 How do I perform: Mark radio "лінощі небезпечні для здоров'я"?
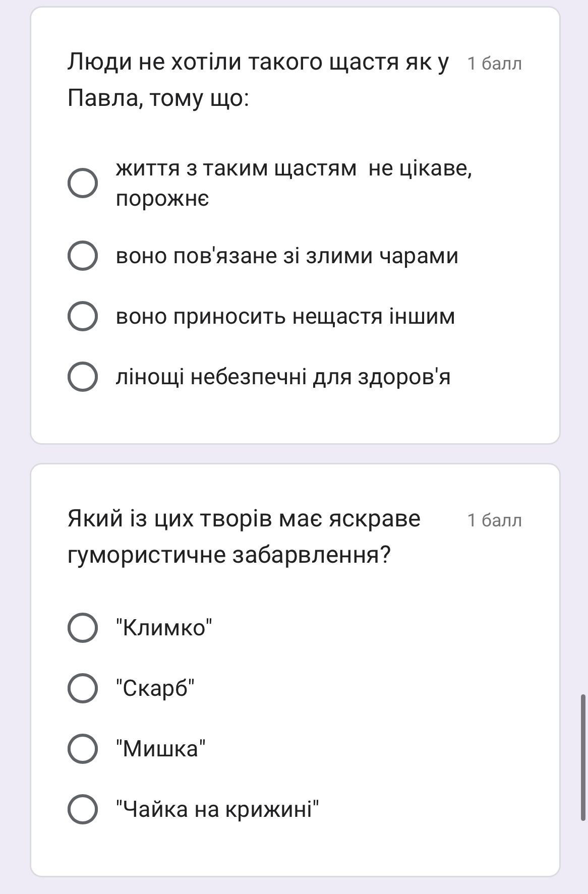point(83,377)
